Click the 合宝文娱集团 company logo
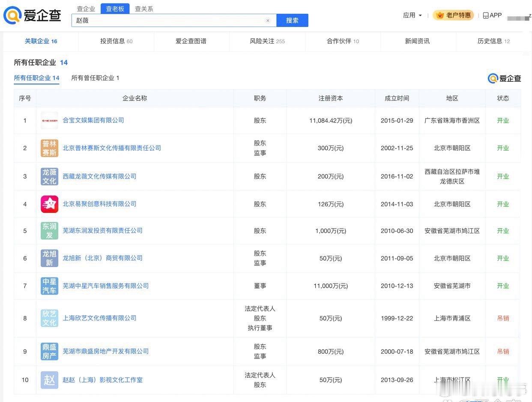532x402 pixels. click(49, 120)
